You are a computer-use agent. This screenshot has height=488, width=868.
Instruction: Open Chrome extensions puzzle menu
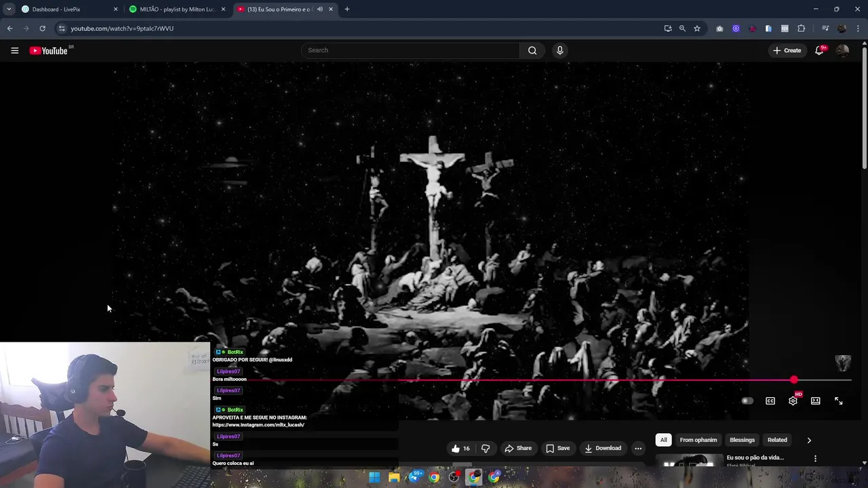pyautogui.click(x=801, y=28)
